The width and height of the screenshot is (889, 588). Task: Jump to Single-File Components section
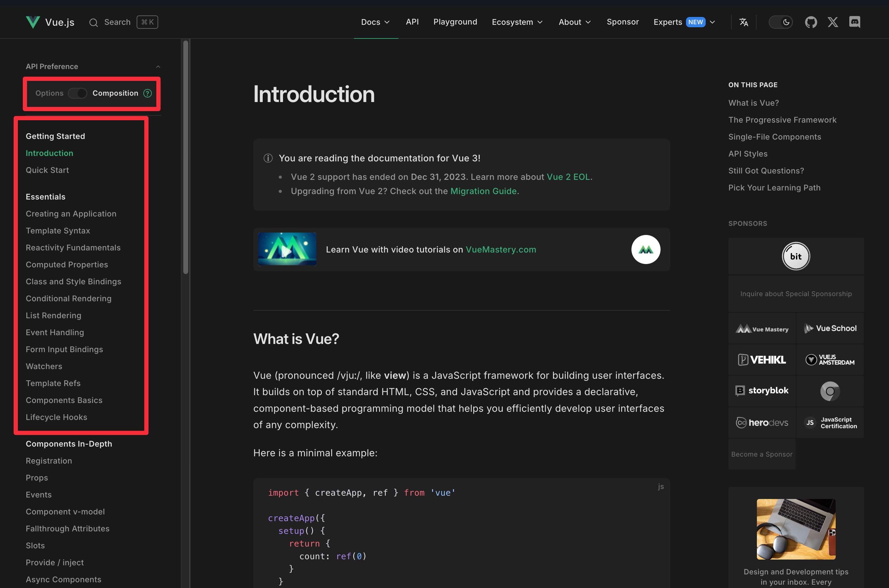[x=774, y=137]
